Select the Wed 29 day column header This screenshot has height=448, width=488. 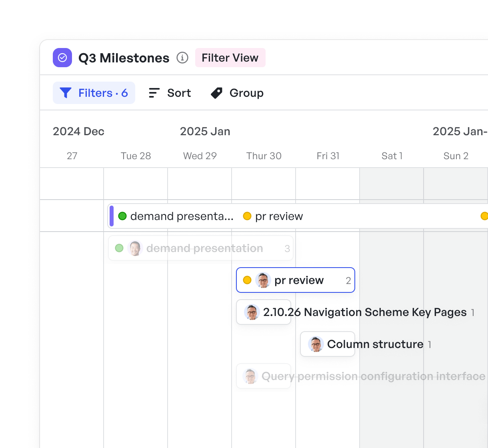tap(200, 156)
